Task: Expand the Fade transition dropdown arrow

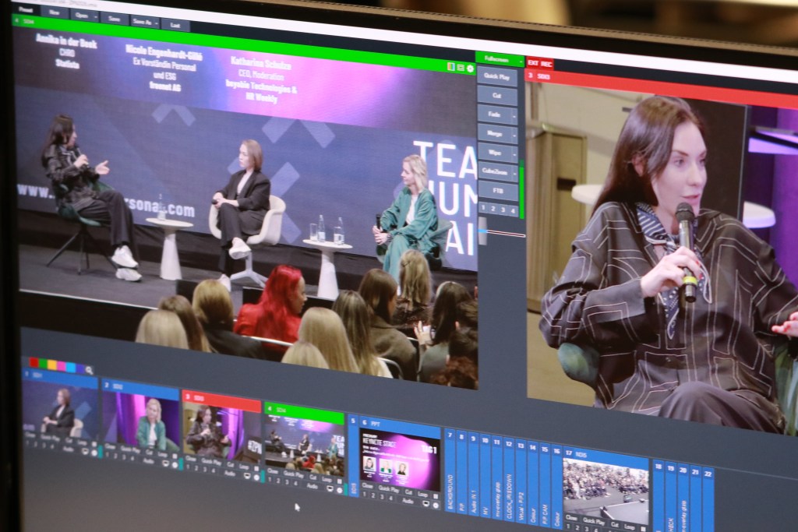Action: point(514,115)
